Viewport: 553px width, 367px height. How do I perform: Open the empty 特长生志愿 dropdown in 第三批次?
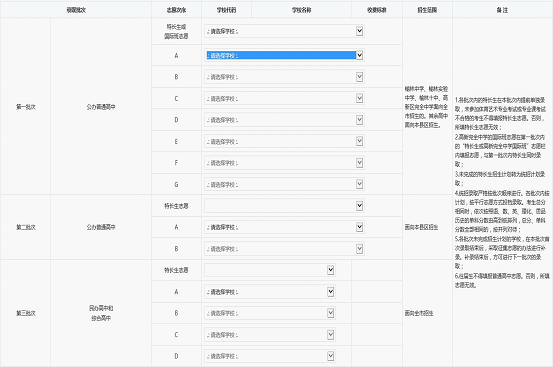(x=270, y=270)
